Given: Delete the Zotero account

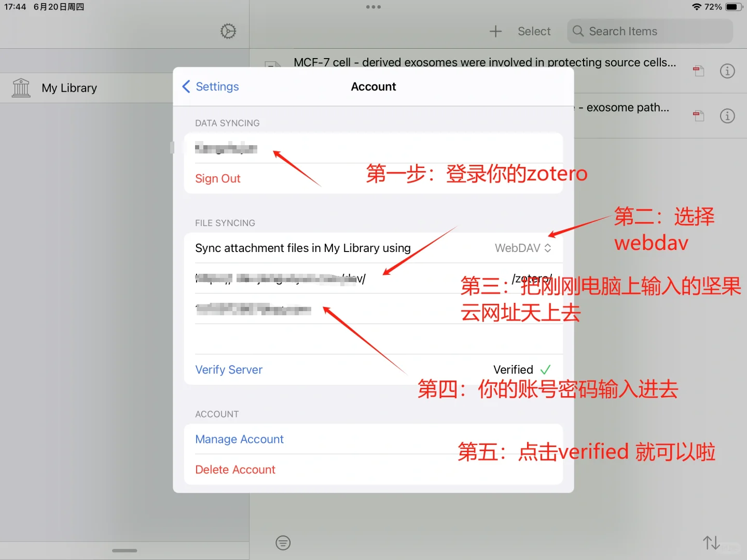Looking at the screenshot, I should pos(234,469).
